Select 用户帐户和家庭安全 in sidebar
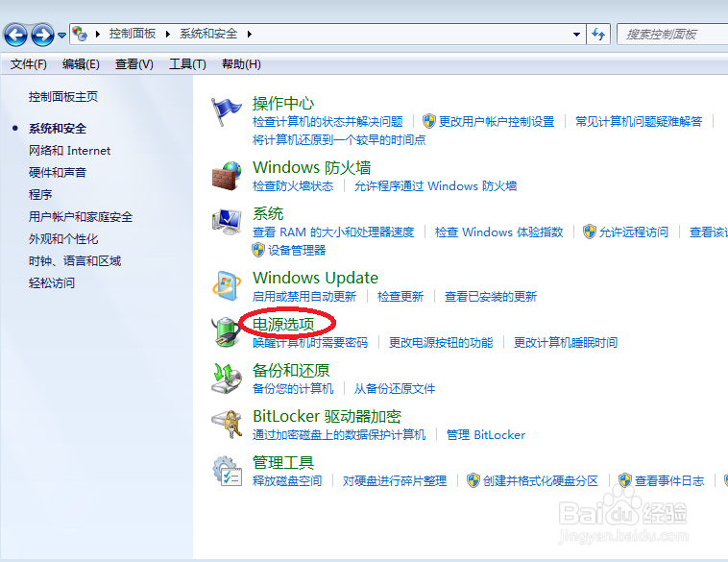 coord(81,217)
